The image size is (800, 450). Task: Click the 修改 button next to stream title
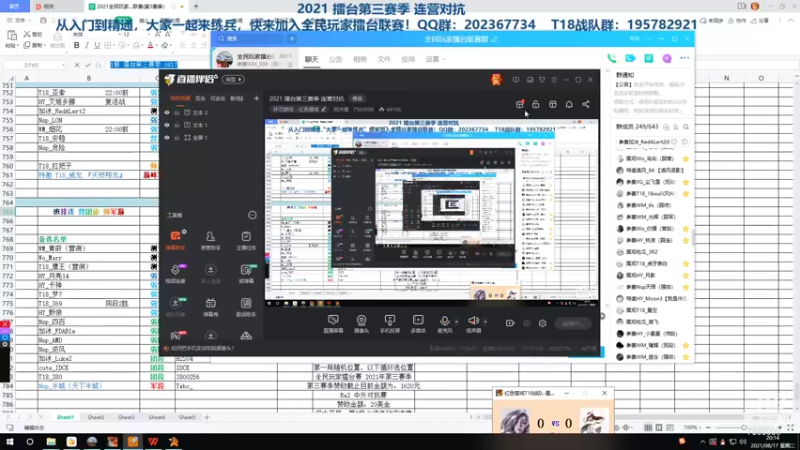click(x=358, y=98)
